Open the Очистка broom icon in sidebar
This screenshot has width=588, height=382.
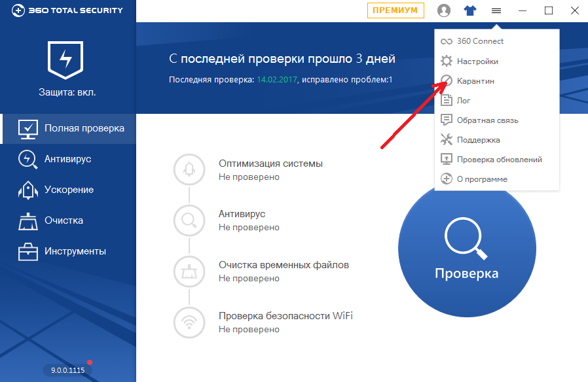[x=28, y=221]
